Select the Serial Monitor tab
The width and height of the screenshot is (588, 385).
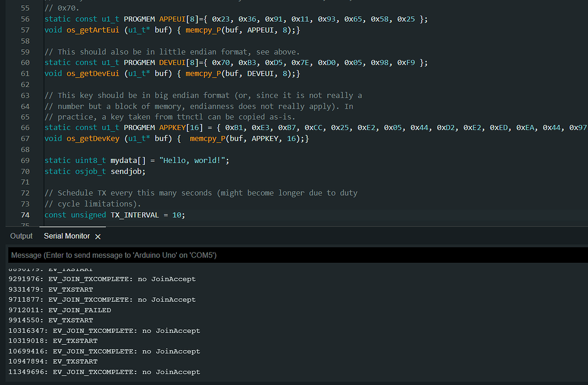(x=67, y=236)
